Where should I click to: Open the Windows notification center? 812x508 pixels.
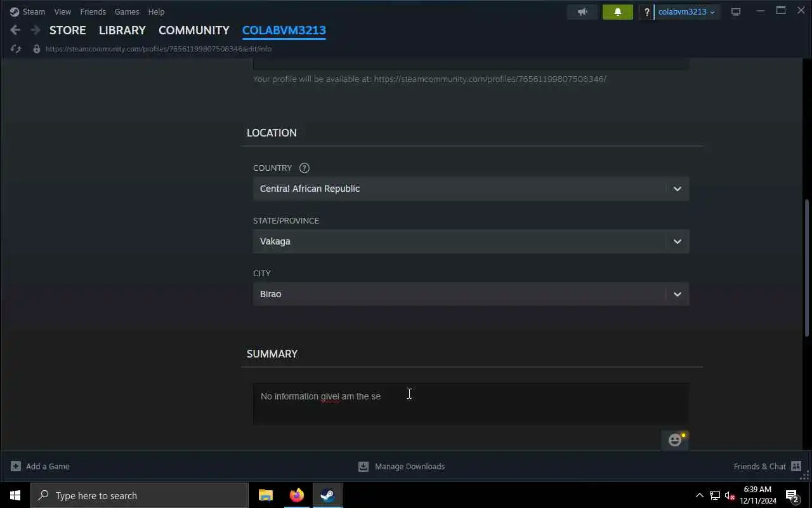pos(792,495)
